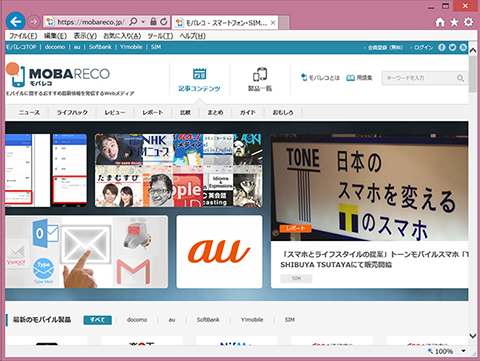The height and width of the screenshot is (361, 480).
Task: Open the 100% zoom level dropdown
Action: pyautogui.click(x=463, y=351)
